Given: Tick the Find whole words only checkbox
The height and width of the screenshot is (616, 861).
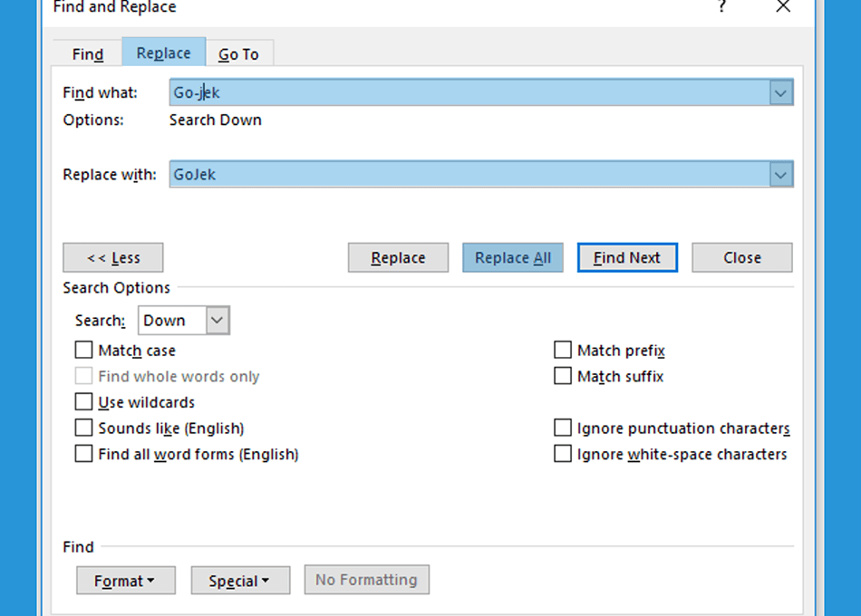Looking at the screenshot, I should click(x=83, y=376).
